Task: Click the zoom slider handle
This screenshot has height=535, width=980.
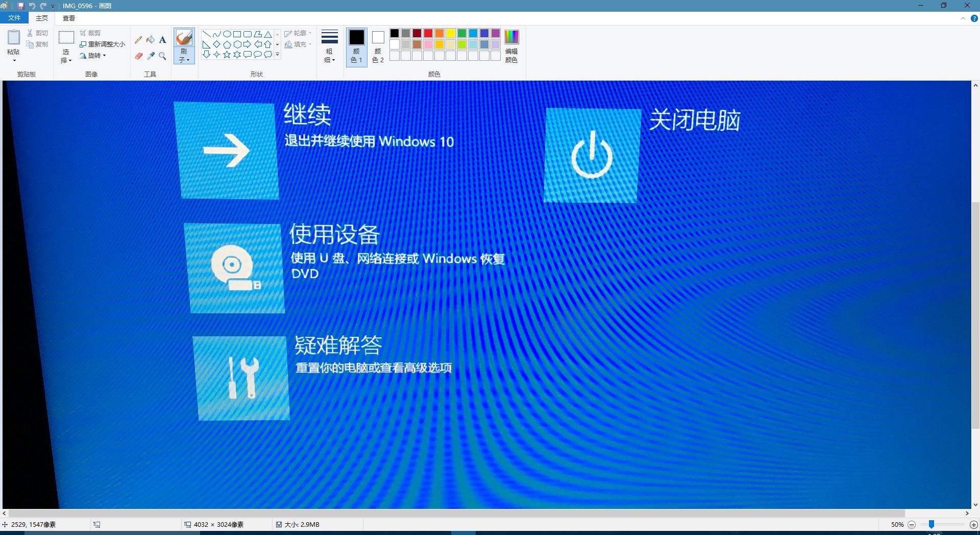Action: pyautogui.click(x=932, y=525)
